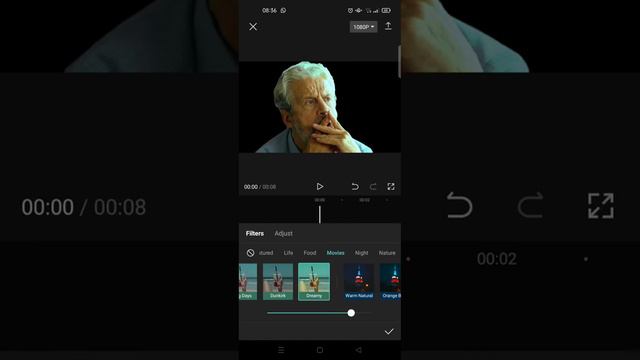The image size is (640, 360).
Task: Play the video preview
Action: [x=320, y=187]
